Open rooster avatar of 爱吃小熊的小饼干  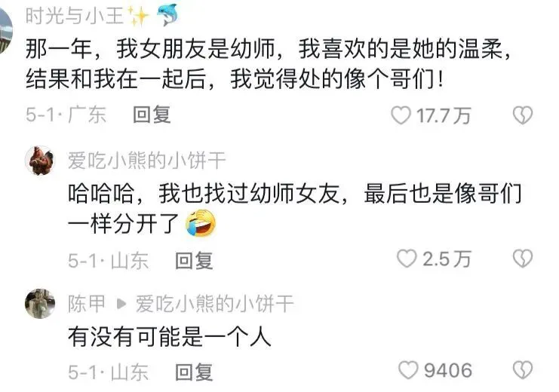pos(40,161)
